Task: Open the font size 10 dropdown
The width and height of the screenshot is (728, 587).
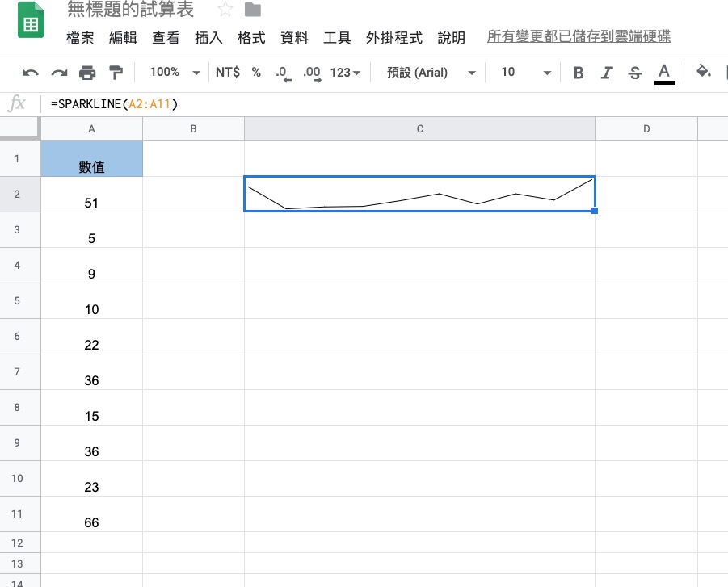Action: [526, 73]
